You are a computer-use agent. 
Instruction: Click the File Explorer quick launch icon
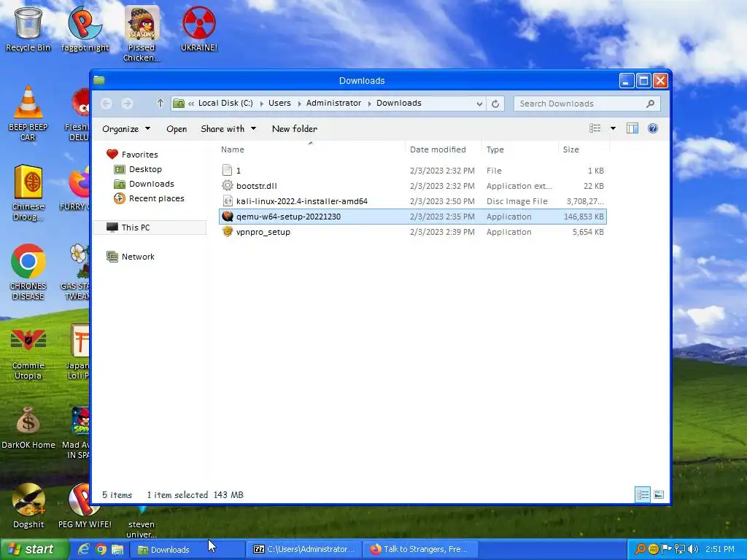coord(117,549)
